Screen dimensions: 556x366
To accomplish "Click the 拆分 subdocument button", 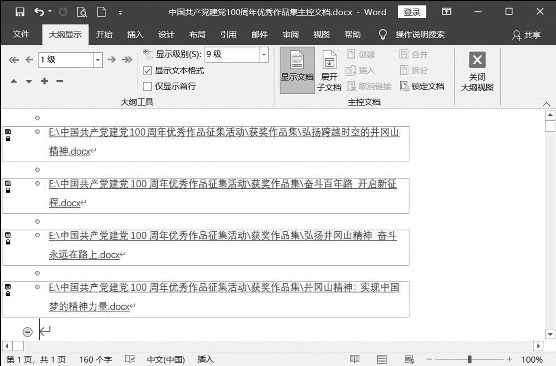I will [414, 70].
